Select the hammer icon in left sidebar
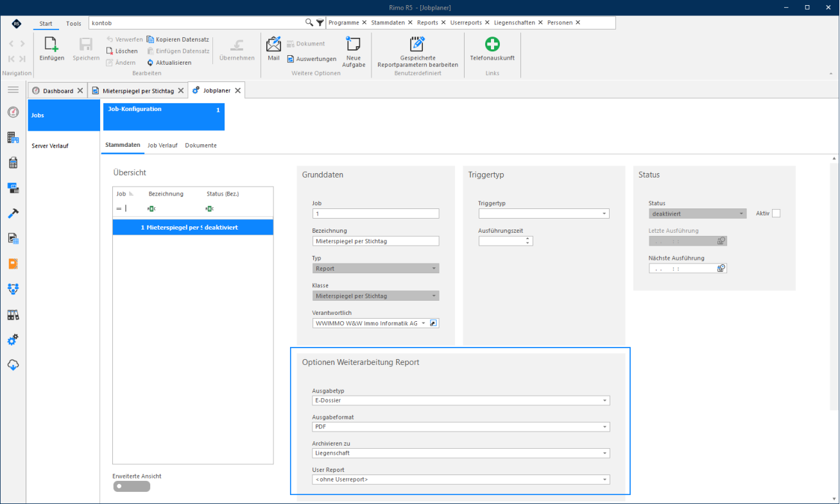840x504 pixels. click(13, 213)
